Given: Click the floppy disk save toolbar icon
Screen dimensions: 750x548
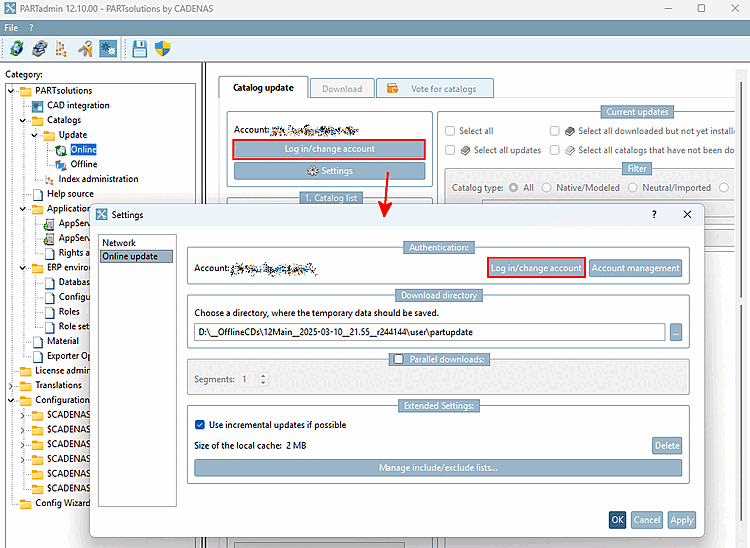Looking at the screenshot, I should coord(140,48).
